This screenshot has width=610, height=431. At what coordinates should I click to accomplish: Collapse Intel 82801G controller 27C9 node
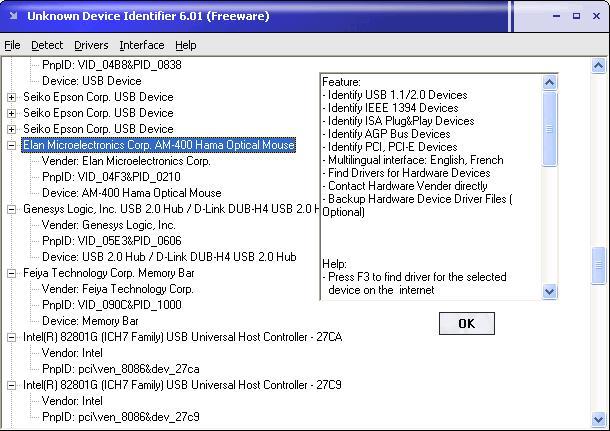click(12, 385)
